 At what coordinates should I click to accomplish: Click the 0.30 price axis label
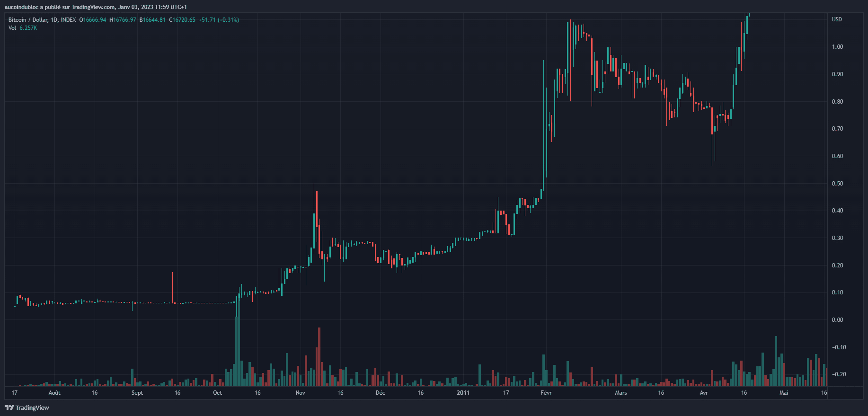[837, 238]
